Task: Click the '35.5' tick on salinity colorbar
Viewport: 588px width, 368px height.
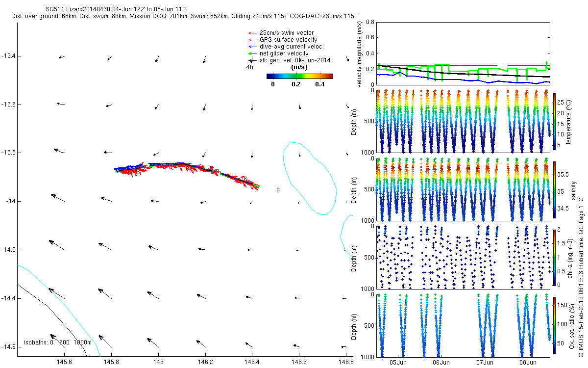Action: [x=563, y=174]
